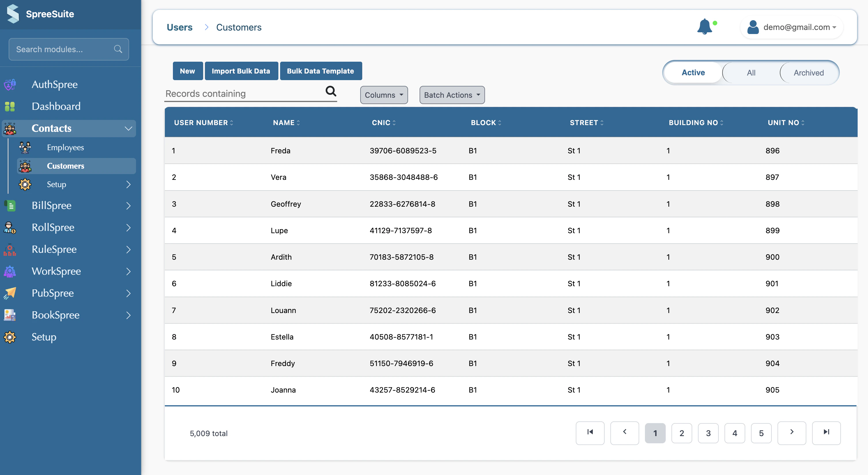868x475 pixels.
Task: Go to pagination page 3
Action: tap(708, 433)
